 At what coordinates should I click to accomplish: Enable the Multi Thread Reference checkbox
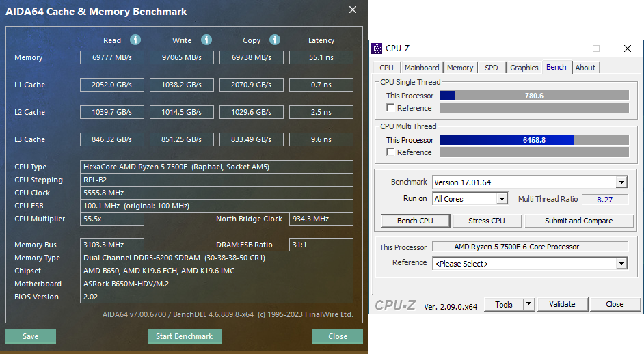[390, 152]
